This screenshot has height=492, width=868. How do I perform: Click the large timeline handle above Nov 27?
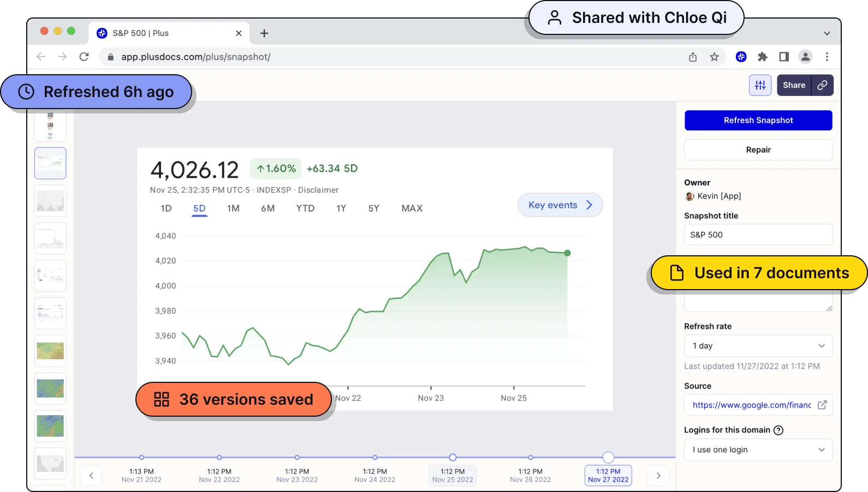pos(608,458)
